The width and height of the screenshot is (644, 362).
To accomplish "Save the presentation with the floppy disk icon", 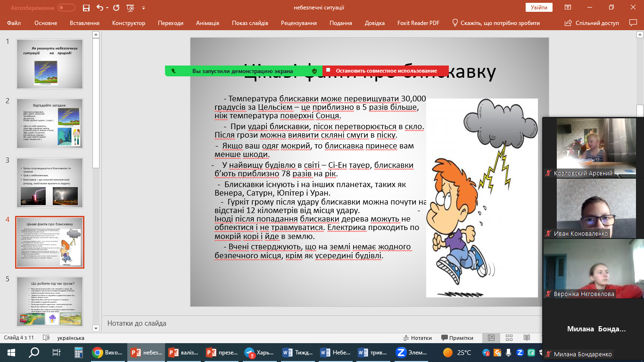I will point(86,8).
